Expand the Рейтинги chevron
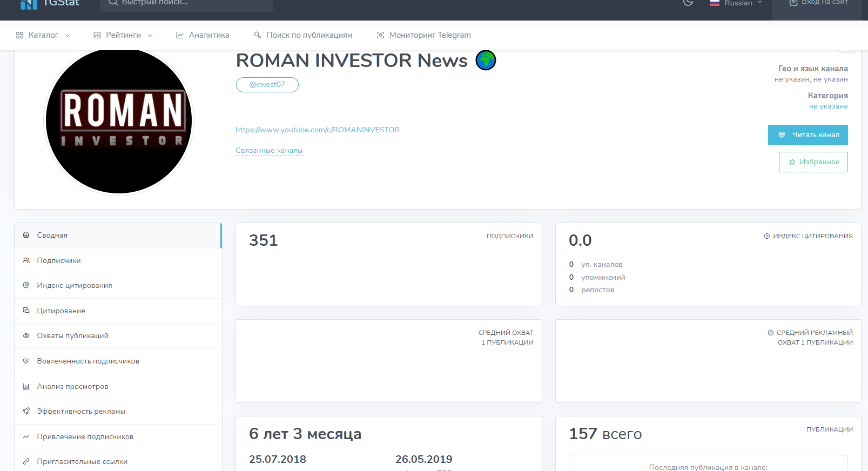The image size is (868, 471). [150, 35]
